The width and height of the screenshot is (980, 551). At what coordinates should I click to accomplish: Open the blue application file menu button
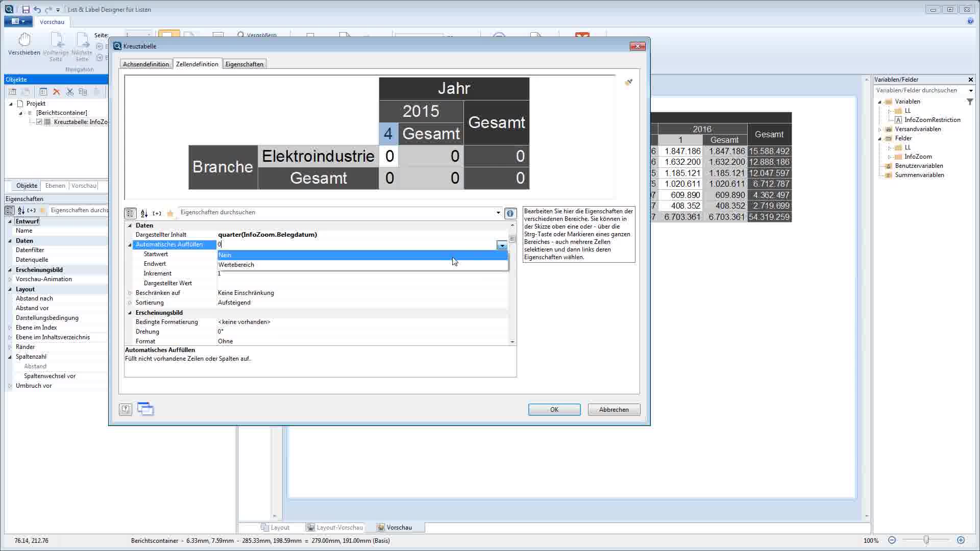[18, 21]
